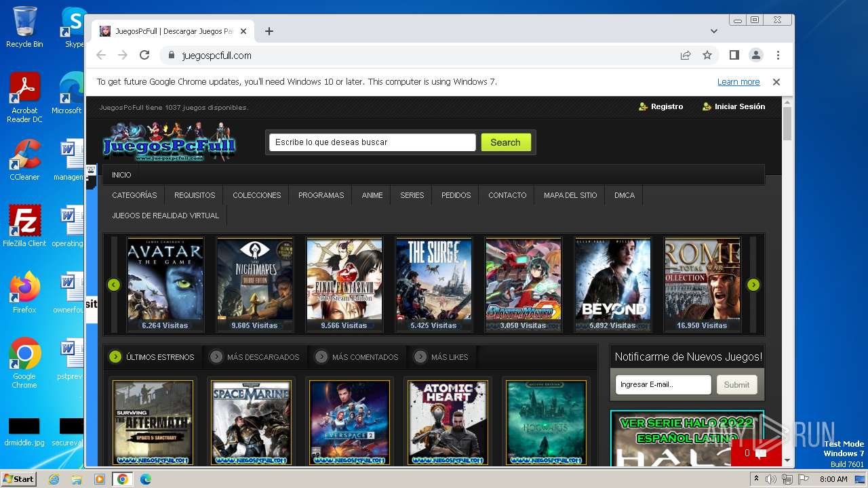Screen dimensions: 868x488
Task: Open CCleaner desktop shortcut
Action: coord(24,160)
